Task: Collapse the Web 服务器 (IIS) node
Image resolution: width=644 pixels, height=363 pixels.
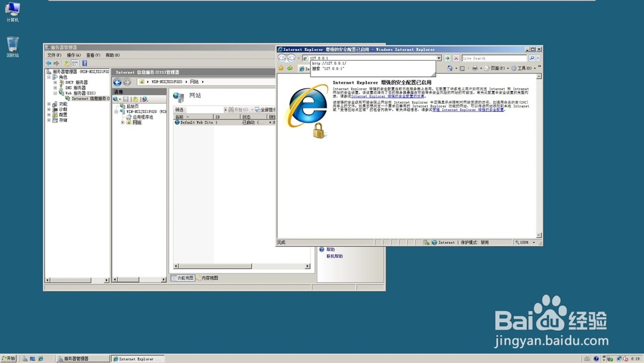Action: coord(55,93)
